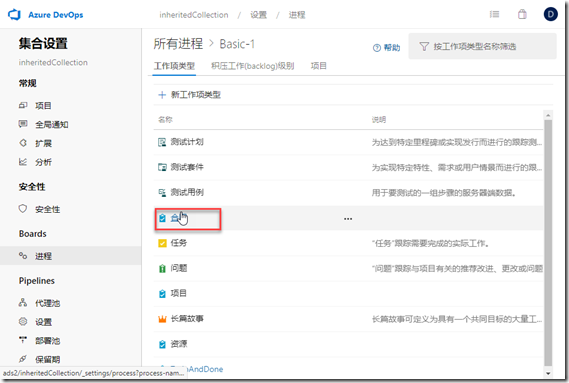This screenshot has height=383, width=569.
Task: Open 保留期 in the sidebar
Action: tap(48, 360)
